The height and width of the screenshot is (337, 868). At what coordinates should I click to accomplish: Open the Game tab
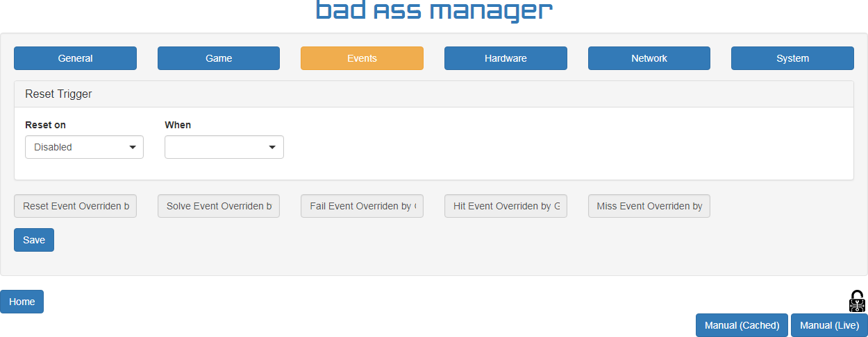(x=219, y=58)
